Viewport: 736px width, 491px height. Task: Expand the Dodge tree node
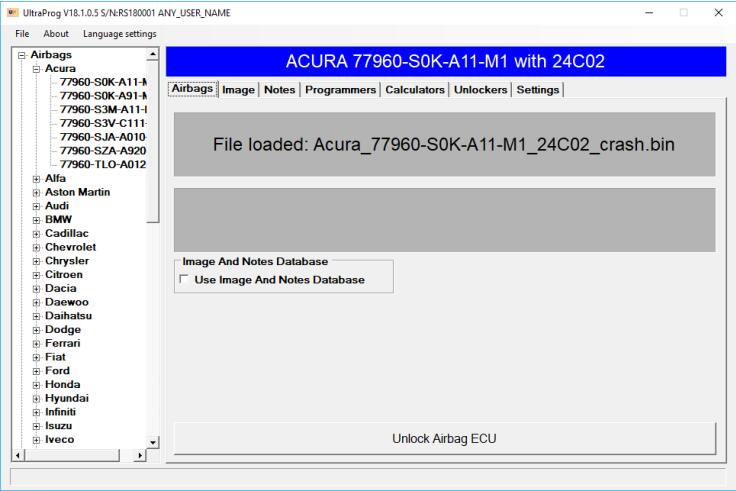[36, 330]
